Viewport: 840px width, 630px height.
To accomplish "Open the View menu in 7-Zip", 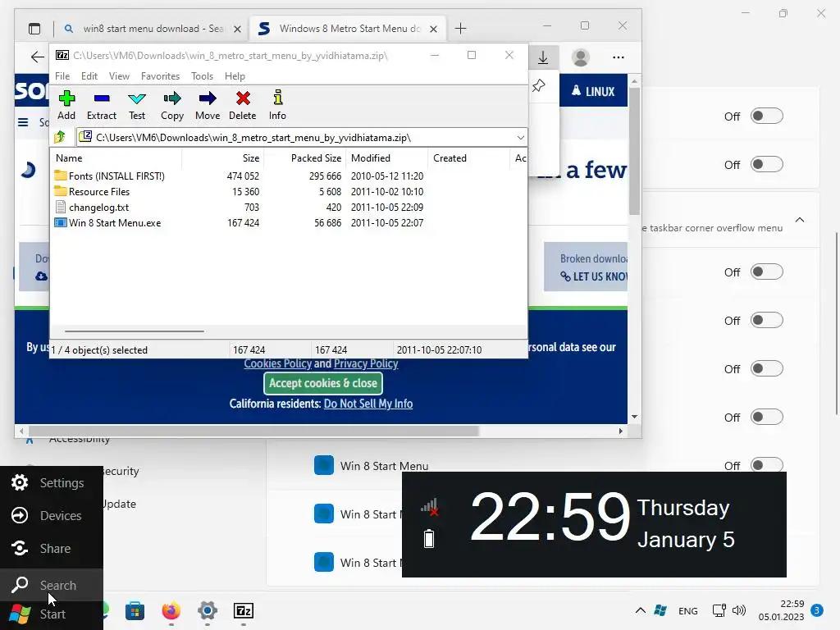I will tap(119, 76).
